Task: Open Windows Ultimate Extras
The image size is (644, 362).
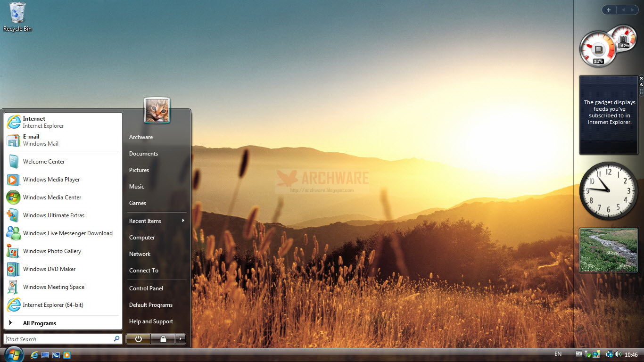Action: coord(63,215)
